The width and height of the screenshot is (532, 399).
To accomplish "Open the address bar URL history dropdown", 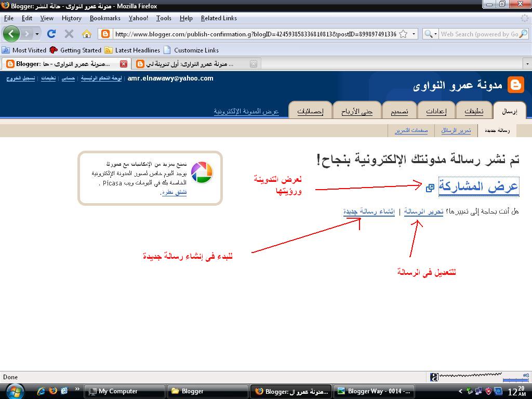I will (414, 34).
